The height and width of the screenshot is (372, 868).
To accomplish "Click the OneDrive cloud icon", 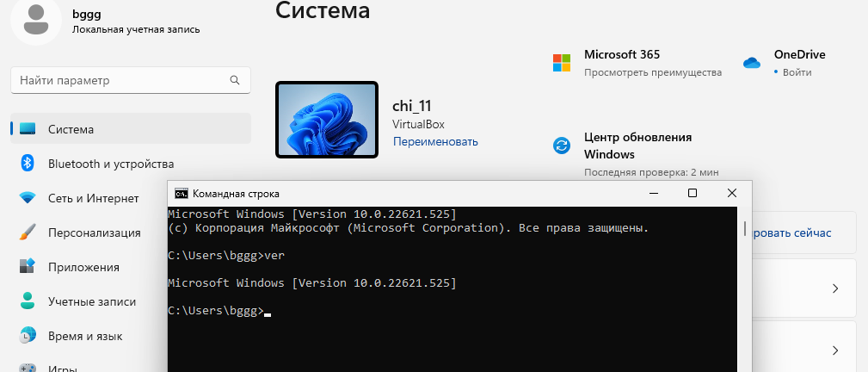I will click(x=752, y=63).
